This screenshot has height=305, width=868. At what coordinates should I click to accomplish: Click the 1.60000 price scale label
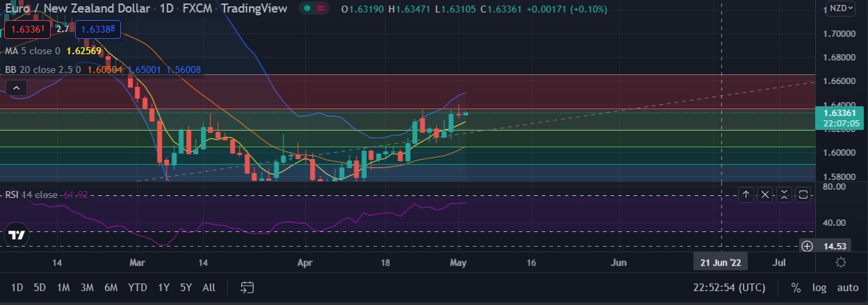pos(840,152)
